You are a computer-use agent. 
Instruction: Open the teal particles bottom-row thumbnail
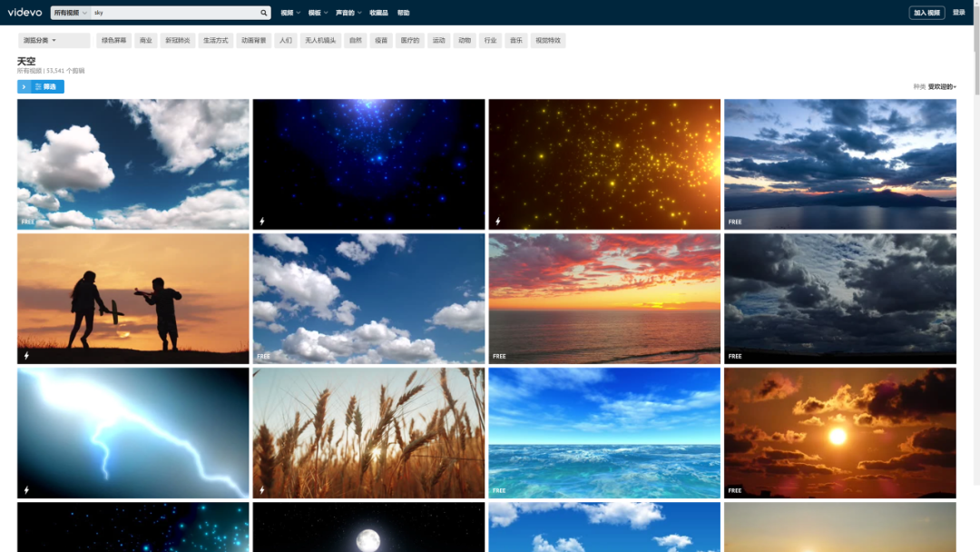point(133,527)
